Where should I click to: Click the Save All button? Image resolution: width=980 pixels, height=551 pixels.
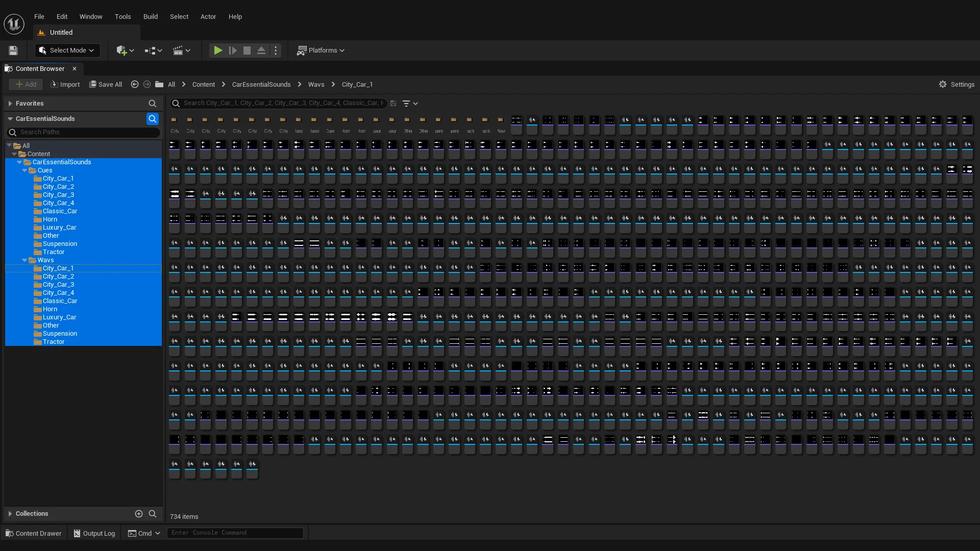click(x=106, y=85)
